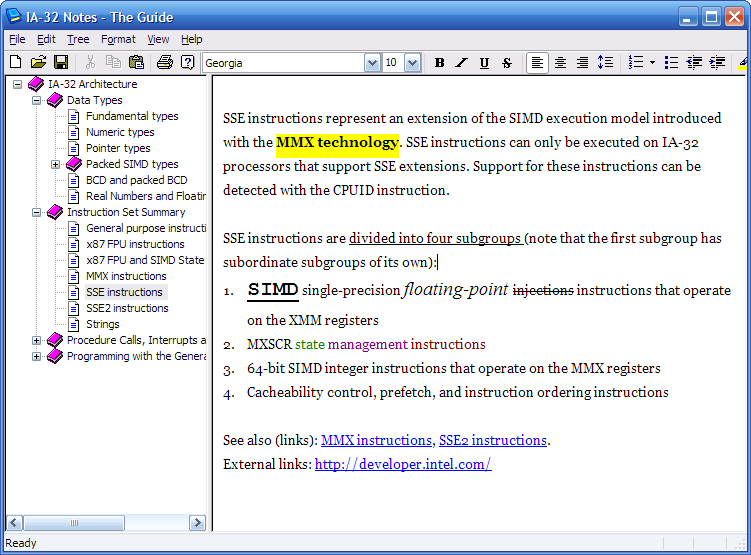Toggle Underline formatting
The image size is (751, 555).
click(484, 63)
